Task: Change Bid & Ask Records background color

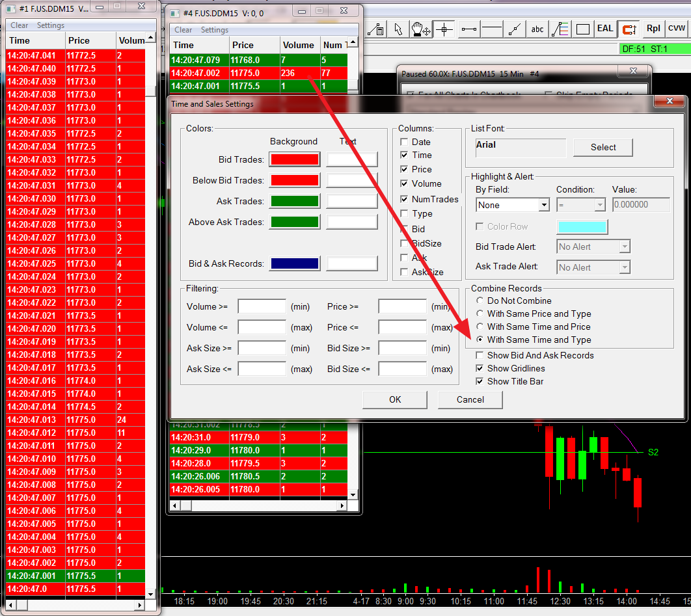Action: [x=294, y=263]
